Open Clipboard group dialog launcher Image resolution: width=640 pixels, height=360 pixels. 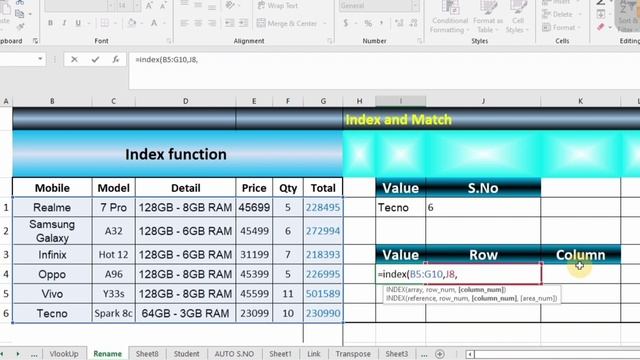click(35, 41)
